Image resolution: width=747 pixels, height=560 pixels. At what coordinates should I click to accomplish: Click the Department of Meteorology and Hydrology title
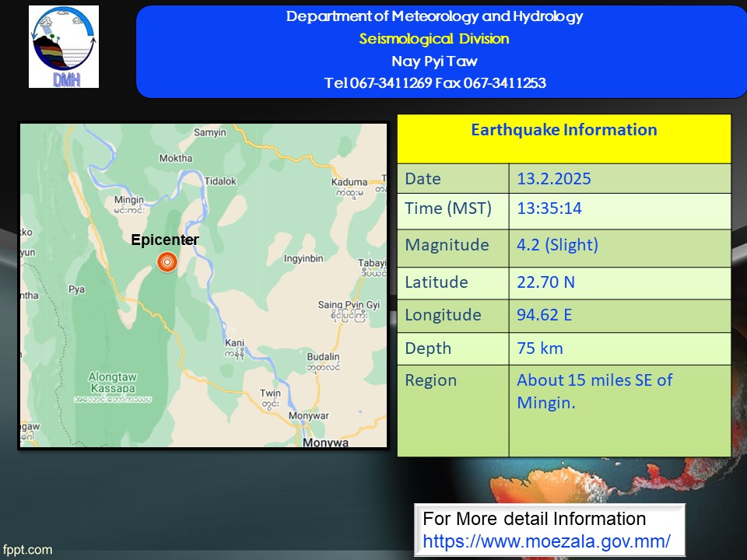[x=434, y=16]
